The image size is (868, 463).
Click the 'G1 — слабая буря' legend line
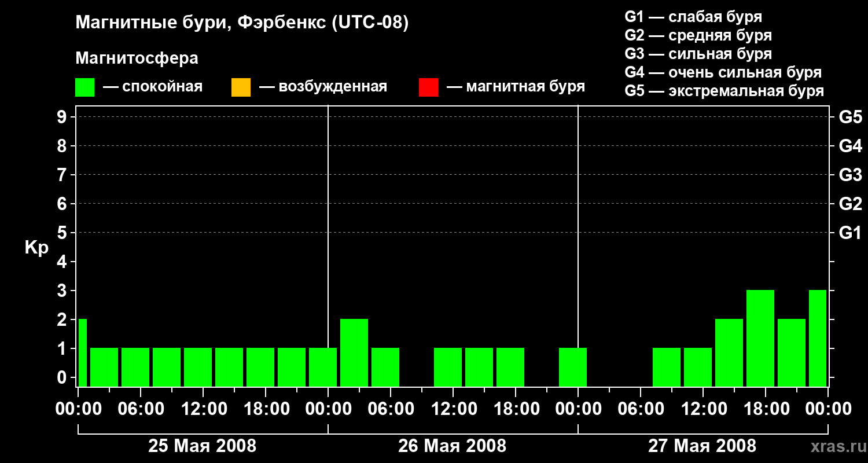click(693, 17)
